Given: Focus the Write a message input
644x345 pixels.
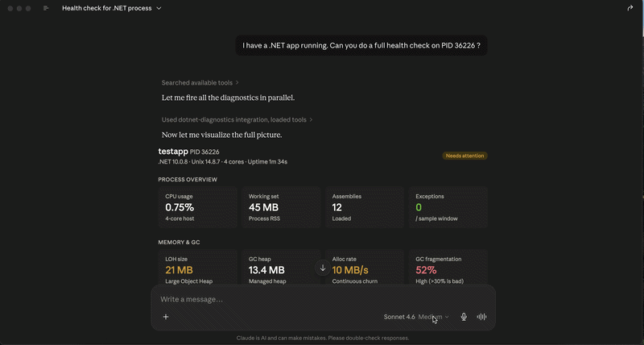Looking at the screenshot, I should (324, 299).
